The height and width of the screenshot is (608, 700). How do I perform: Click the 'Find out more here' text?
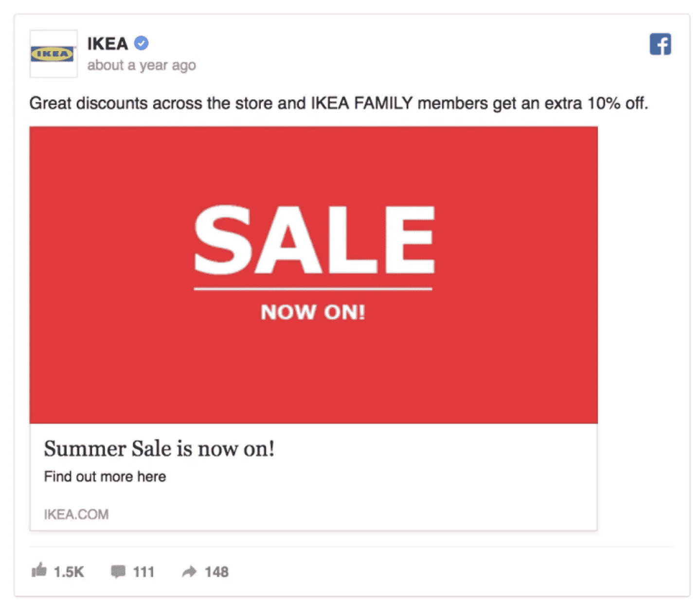click(x=105, y=477)
